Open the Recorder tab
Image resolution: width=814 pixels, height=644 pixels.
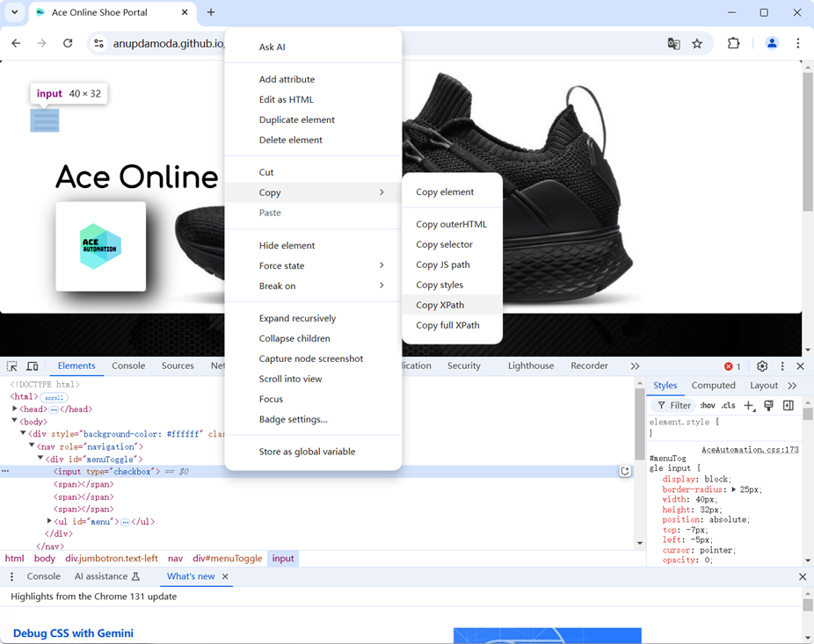click(x=589, y=365)
